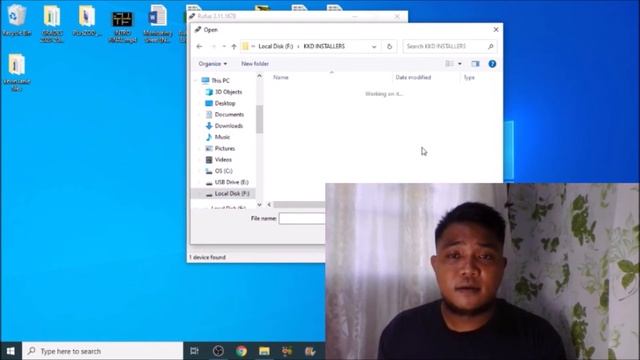Close the Open dialog
This screenshot has height=360, width=640.
coord(496,30)
